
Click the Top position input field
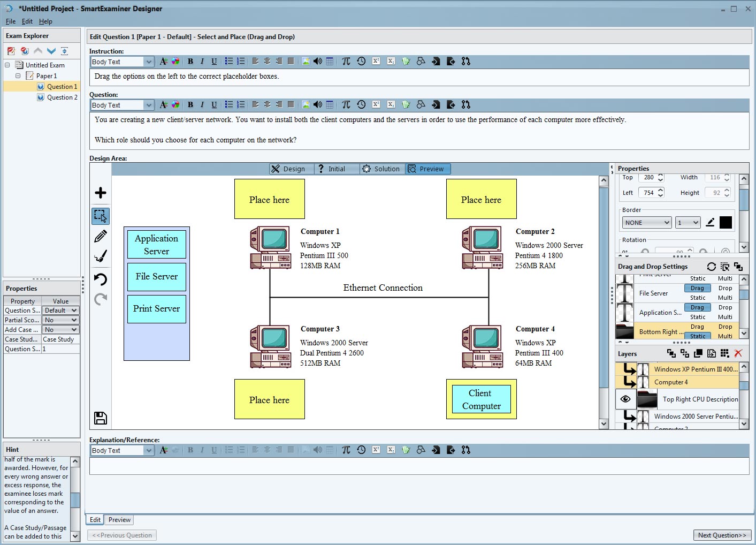tap(648, 178)
